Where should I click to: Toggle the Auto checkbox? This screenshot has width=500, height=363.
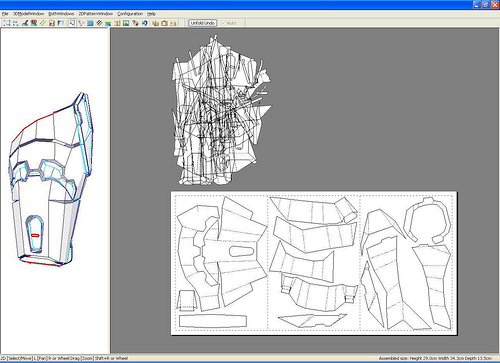[229, 23]
